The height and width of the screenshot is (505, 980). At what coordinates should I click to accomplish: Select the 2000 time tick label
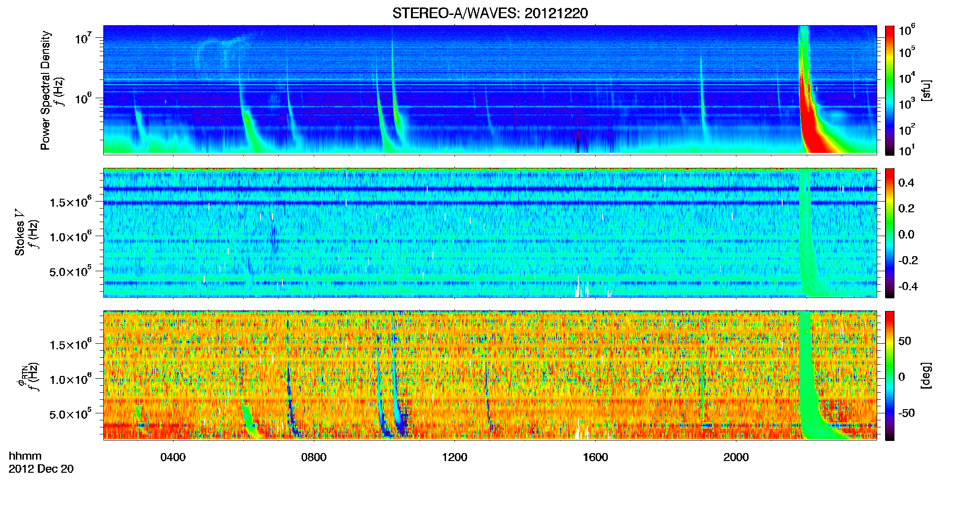(x=736, y=457)
